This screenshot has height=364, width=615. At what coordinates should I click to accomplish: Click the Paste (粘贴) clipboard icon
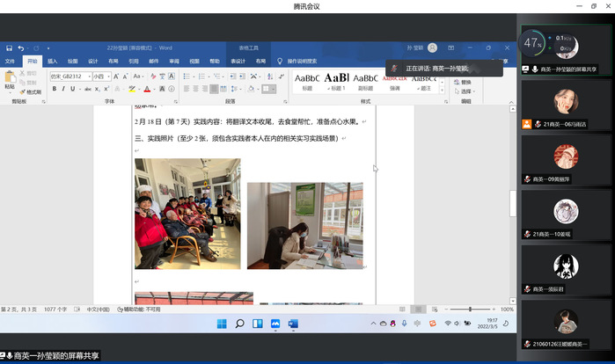10,80
